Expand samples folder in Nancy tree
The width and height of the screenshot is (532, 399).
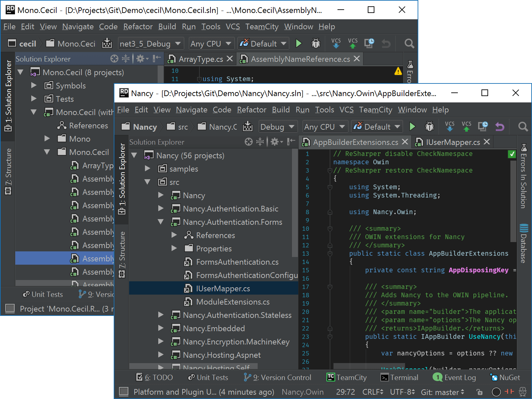click(x=148, y=169)
